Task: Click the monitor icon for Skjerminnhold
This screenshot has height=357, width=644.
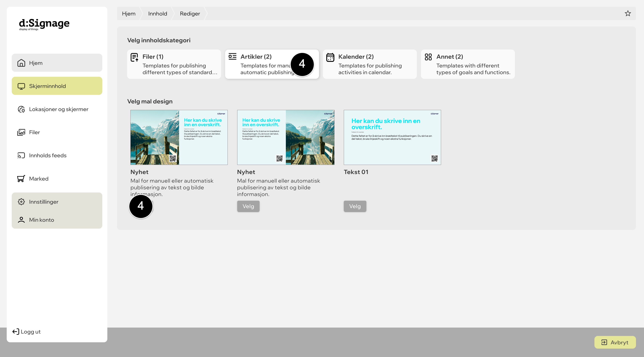Action: [x=21, y=86]
